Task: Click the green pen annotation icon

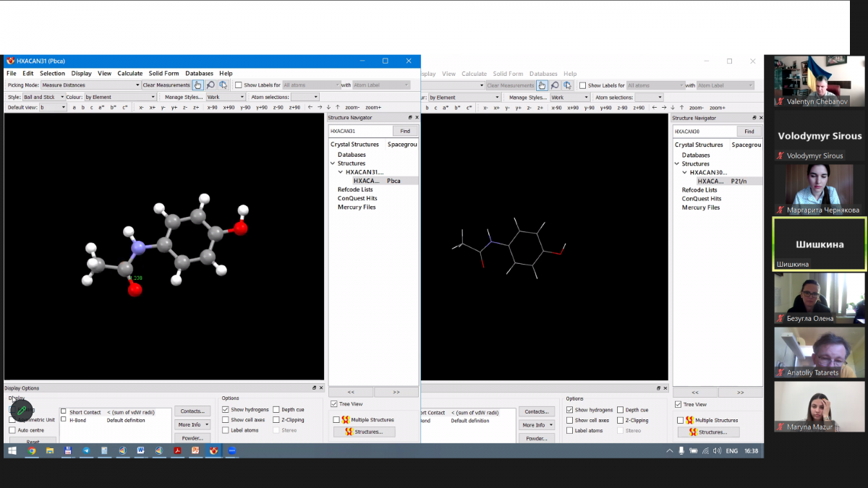Action: pyautogui.click(x=22, y=410)
